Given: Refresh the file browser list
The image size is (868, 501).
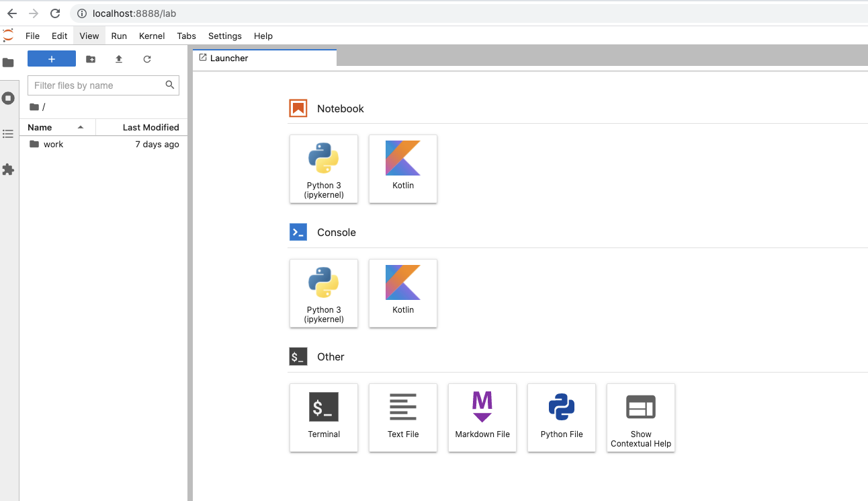Looking at the screenshot, I should (x=147, y=59).
